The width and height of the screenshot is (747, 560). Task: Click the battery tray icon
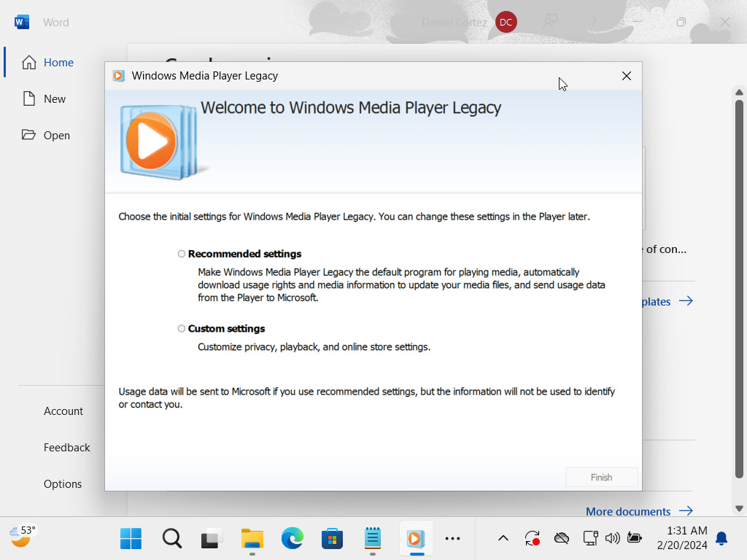[x=634, y=538]
